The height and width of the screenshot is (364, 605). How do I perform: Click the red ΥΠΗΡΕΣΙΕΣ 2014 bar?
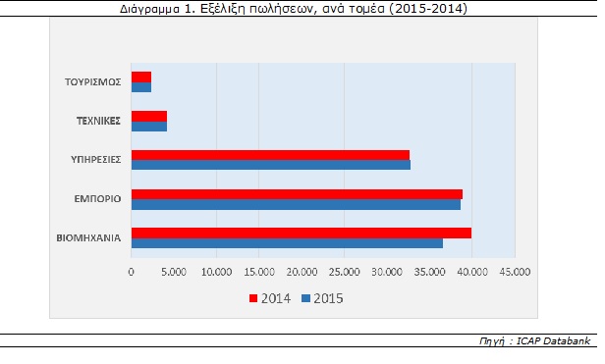[x=270, y=155]
